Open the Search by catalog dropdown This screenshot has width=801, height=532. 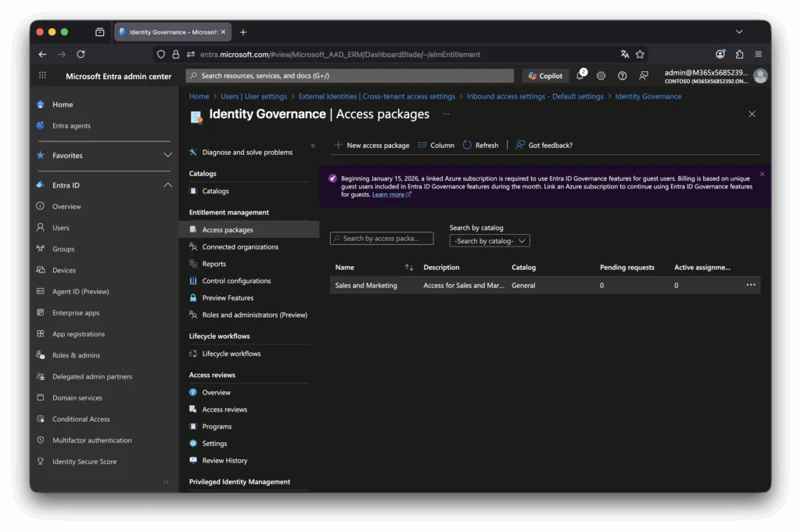490,241
